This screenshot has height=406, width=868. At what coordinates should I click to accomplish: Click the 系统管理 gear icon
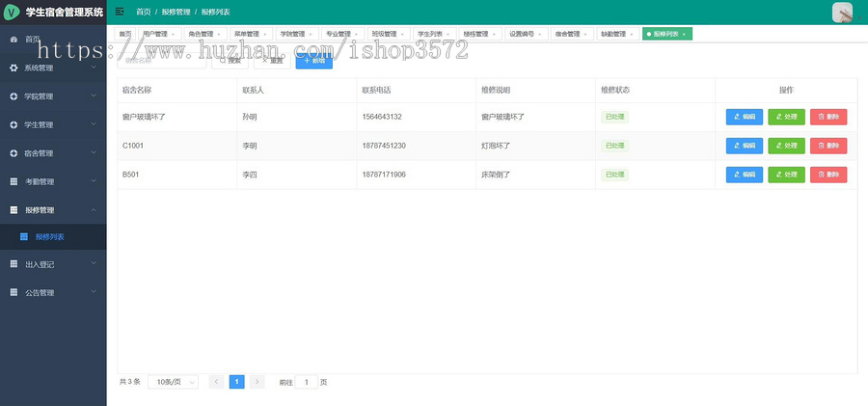tap(14, 68)
